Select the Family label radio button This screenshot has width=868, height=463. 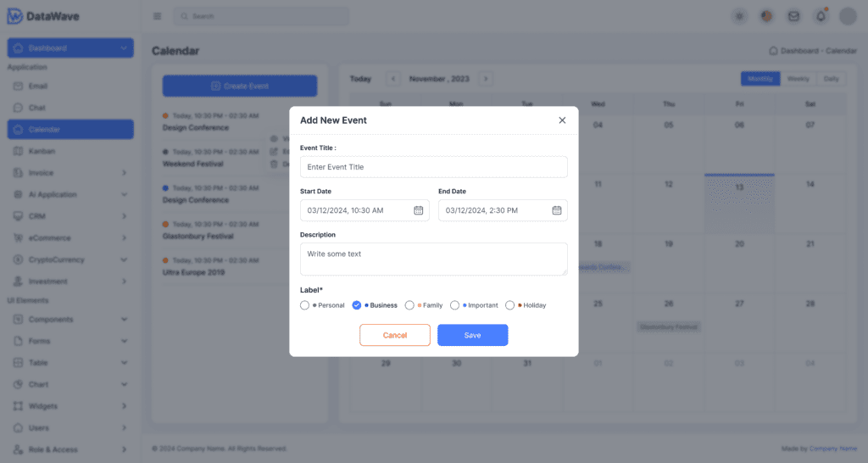point(410,305)
